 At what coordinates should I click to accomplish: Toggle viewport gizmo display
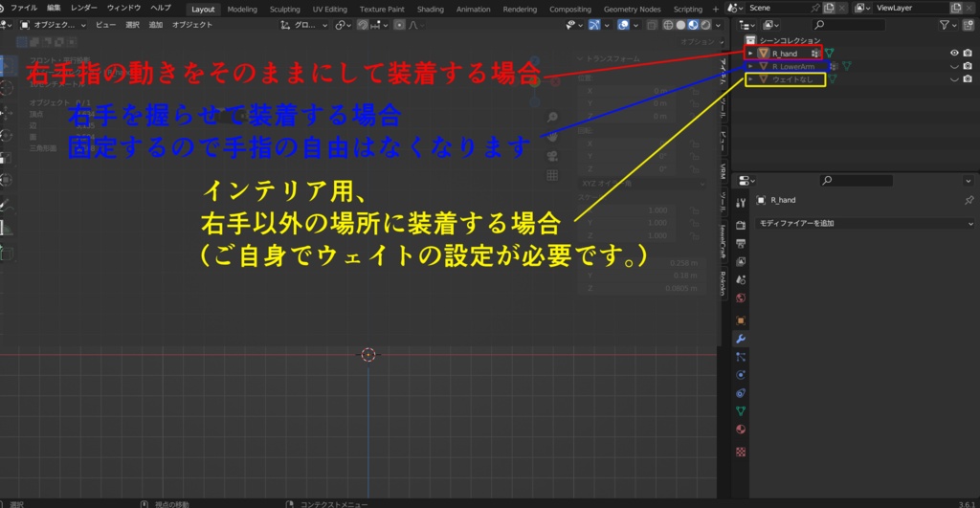pyautogui.click(x=594, y=25)
